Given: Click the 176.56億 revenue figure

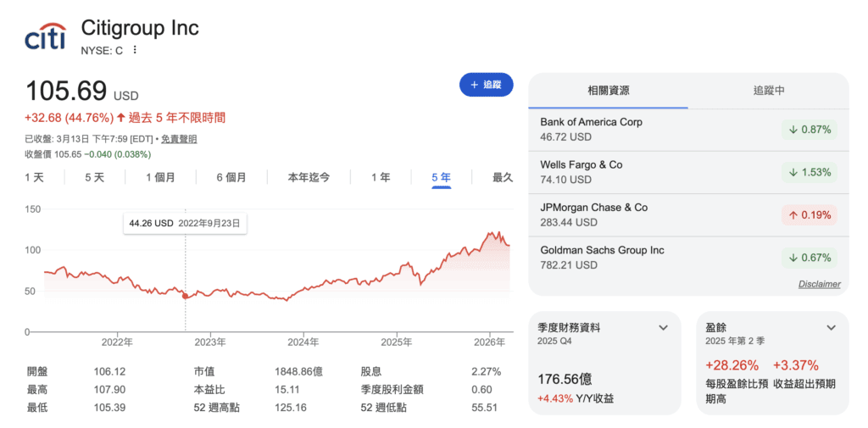Looking at the screenshot, I should click(565, 380).
